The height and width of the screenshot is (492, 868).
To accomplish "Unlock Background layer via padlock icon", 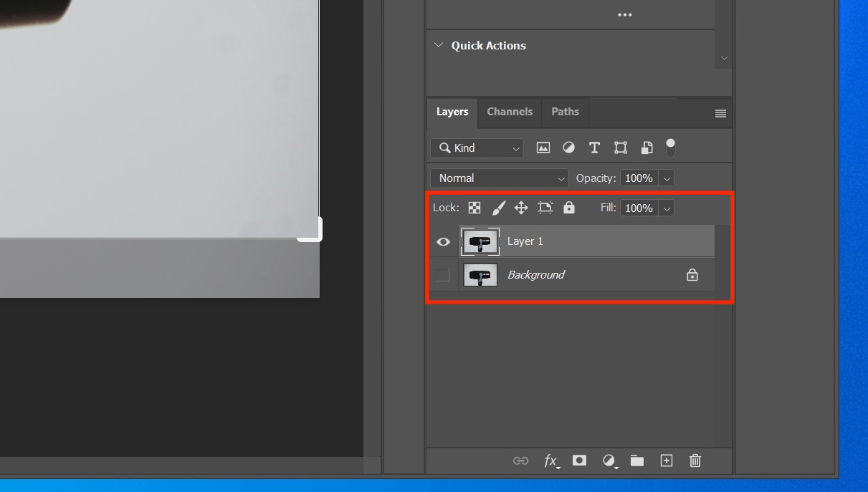I will (692, 275).
